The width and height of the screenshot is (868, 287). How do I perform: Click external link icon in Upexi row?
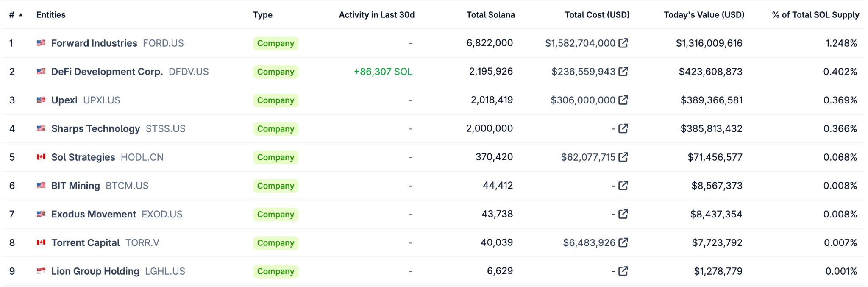[623, 100]
